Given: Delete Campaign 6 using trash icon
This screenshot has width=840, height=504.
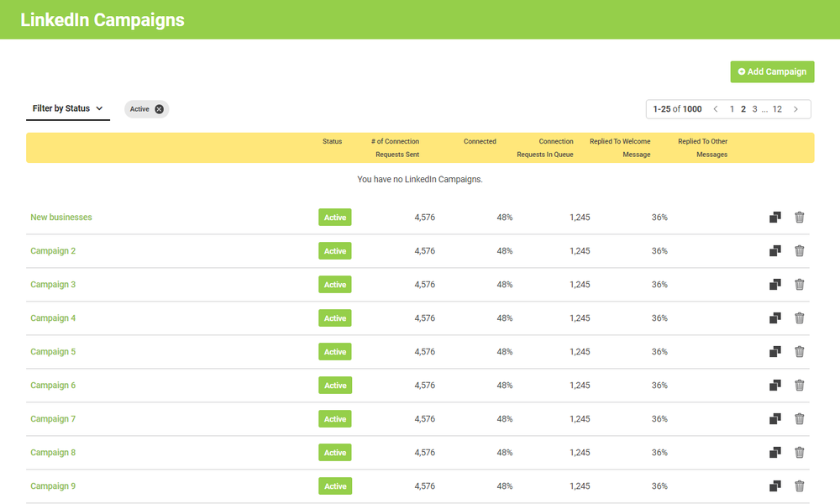Looking at the screenshot, I should pyautogui.click(x=800, y=385).
